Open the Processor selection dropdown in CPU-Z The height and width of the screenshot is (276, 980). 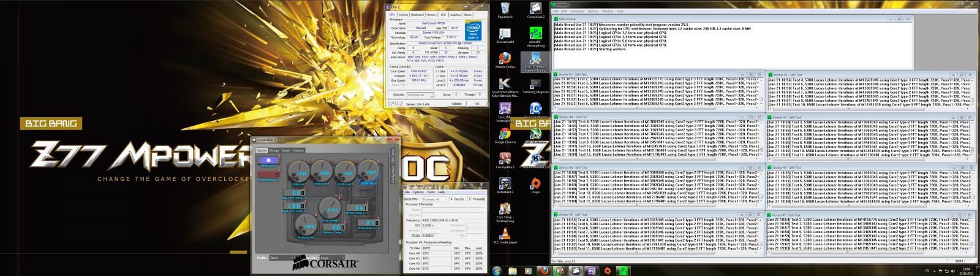[x=420, y=94]
